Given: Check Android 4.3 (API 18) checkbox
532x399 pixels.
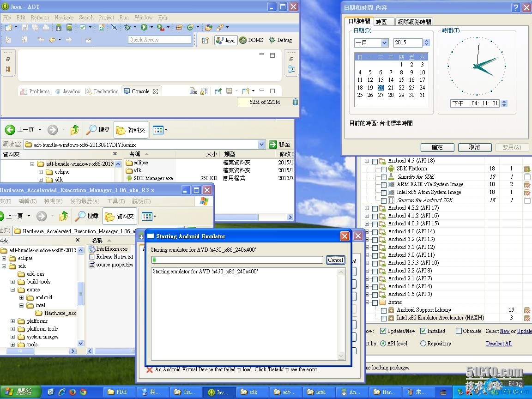Looking at the screenshot, I should (x=375, y=161).
